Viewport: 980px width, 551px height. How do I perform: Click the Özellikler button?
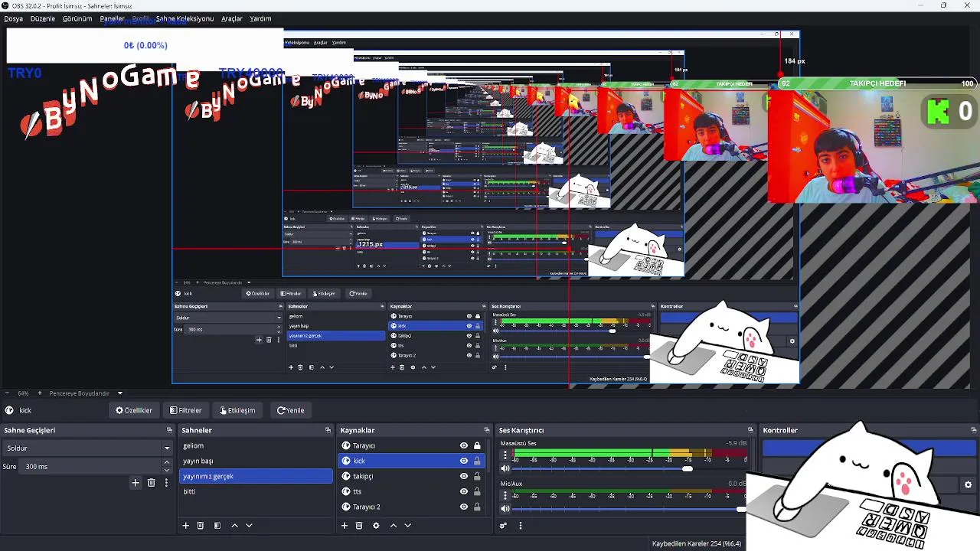(x=134, y=410)
